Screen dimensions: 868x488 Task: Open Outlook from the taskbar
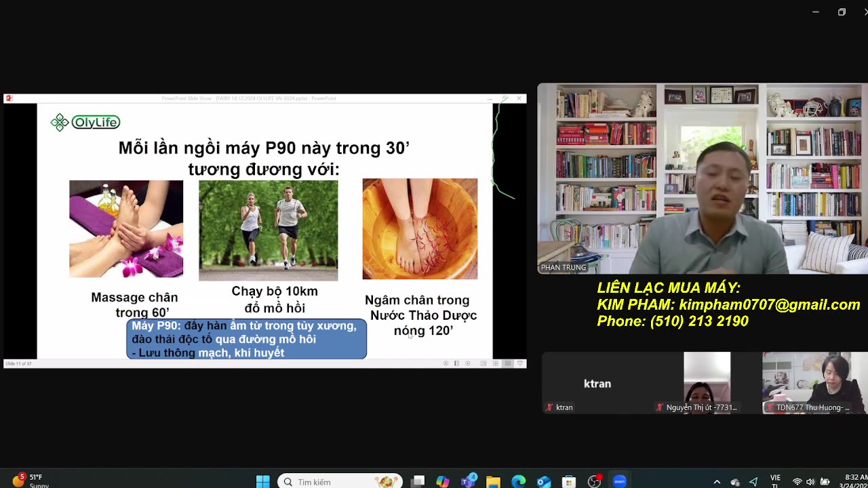(x=544, y=482)
